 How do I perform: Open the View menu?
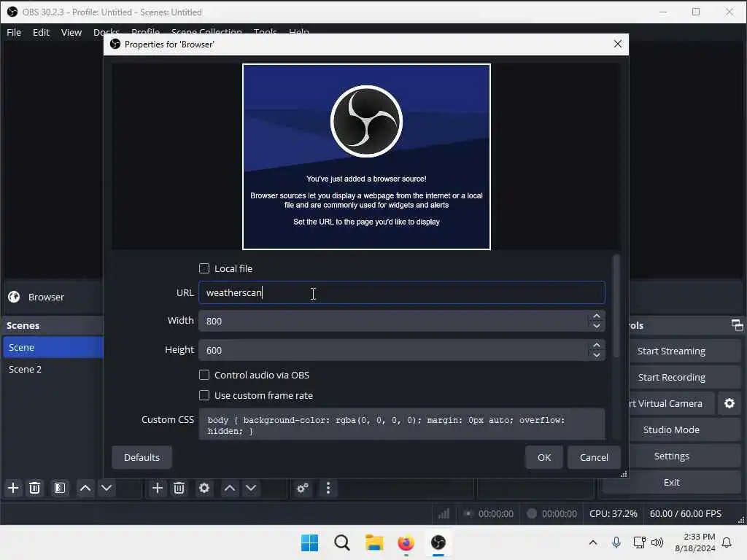click(x=71, y=32)
